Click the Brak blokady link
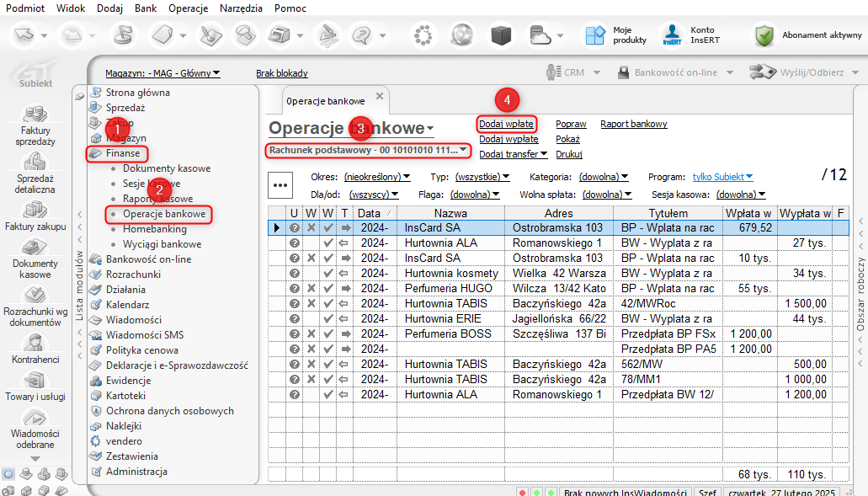Image resolution: width=868 pixels, height=496 pixels. (282, 73)
